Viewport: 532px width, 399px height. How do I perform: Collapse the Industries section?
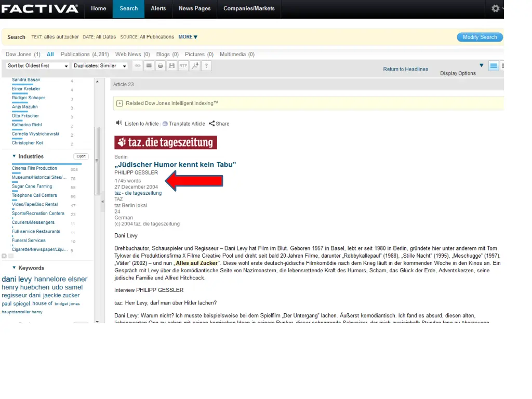click(x=14, y=156)
